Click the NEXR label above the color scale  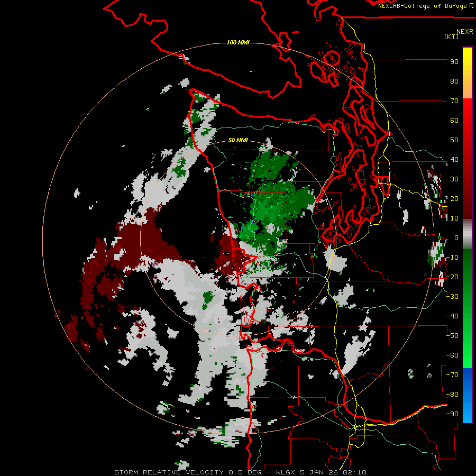coord(465,32)
